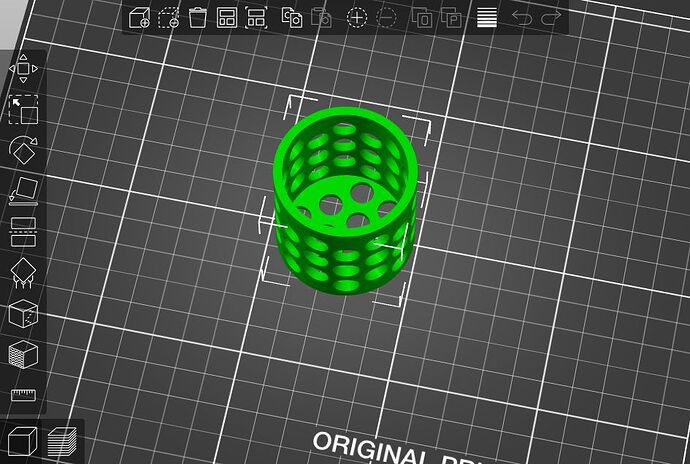Click the Split to parts icon
690x464 pixels.
[x=451, y=18]
